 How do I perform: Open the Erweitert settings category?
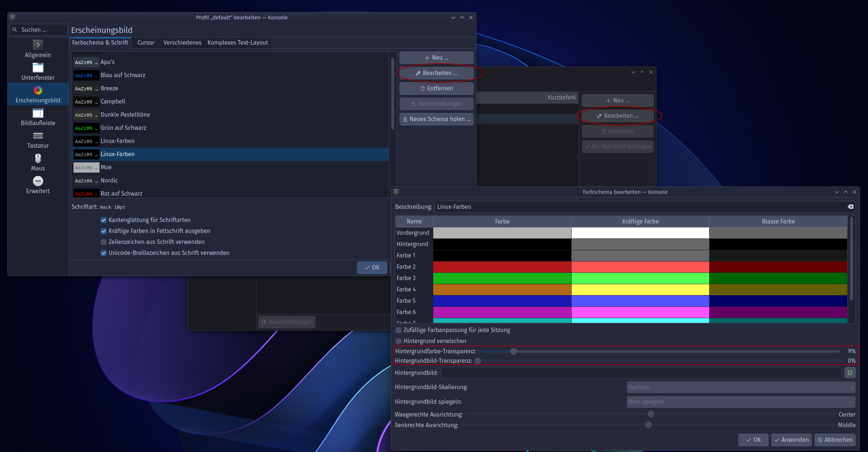click(x=38, y=185)
